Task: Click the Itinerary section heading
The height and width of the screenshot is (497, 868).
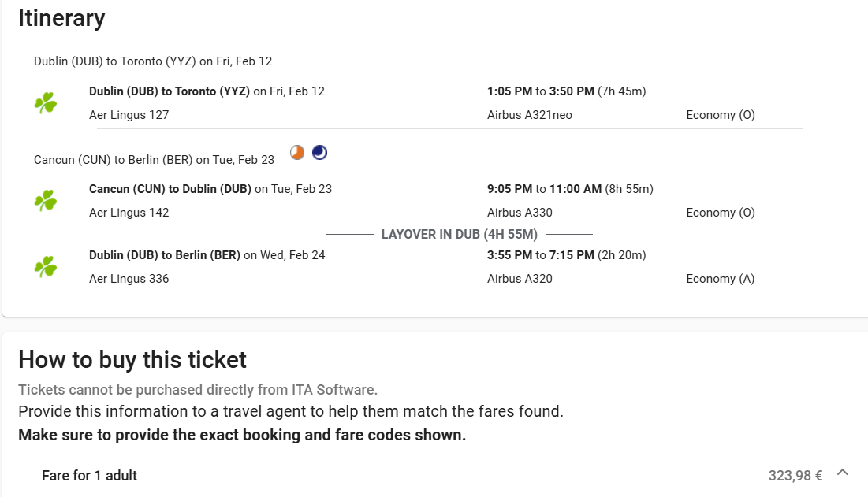Action: tap(61, 17)
